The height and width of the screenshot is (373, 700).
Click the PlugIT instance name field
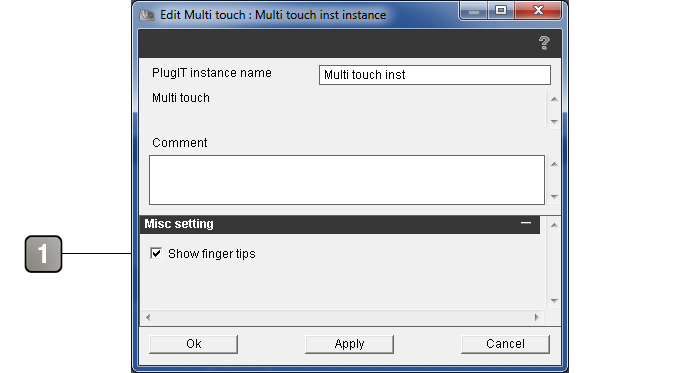coord(434,75)
